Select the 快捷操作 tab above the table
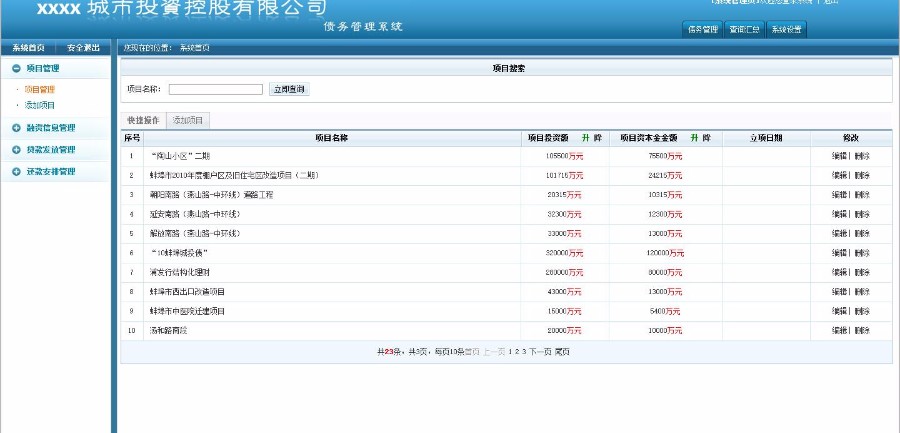The image size is (900, 433). [143, 121]
